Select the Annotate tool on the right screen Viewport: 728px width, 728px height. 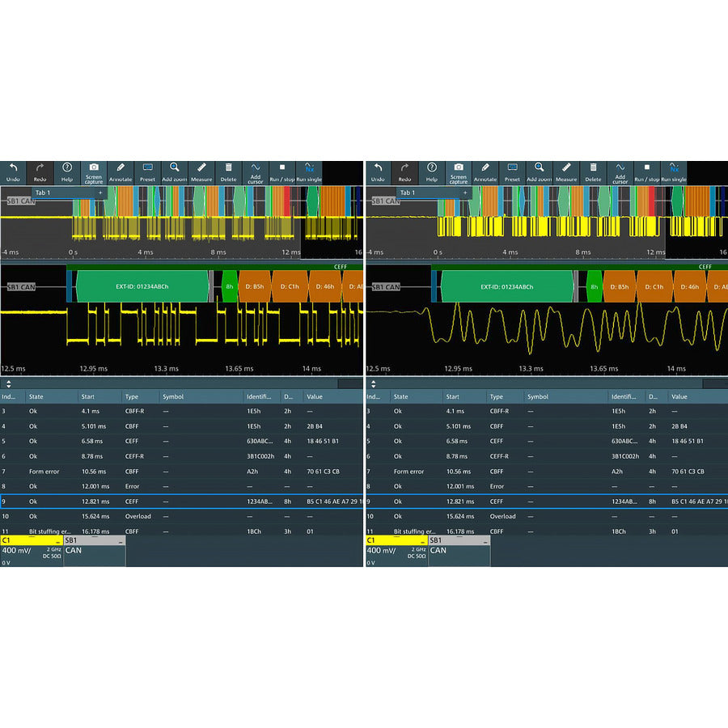click(x=485, y=173)
